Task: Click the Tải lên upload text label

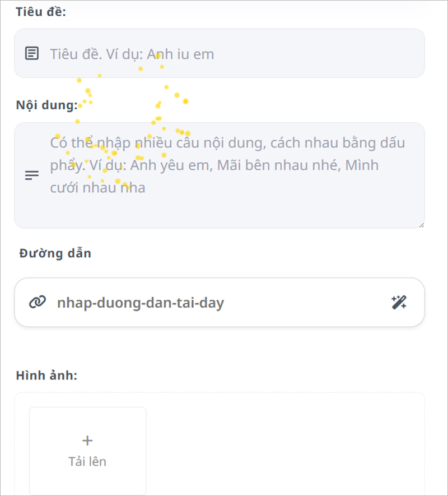Action: 87,461
